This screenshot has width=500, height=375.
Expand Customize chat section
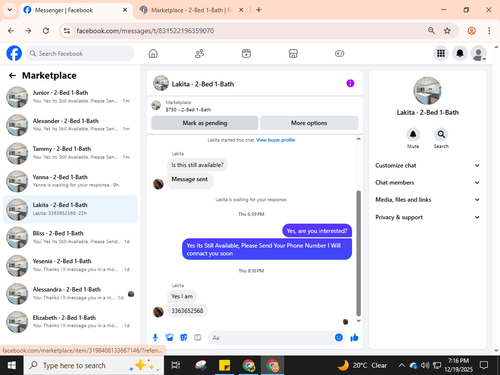(427, 166)
